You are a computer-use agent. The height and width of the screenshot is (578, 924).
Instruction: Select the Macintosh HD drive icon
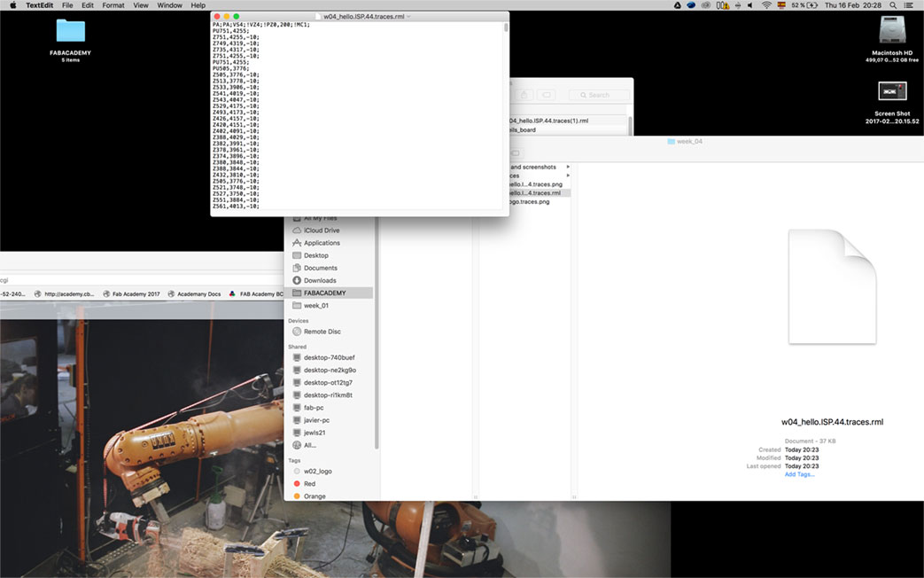pyautogui.click(x=892, y=30)
